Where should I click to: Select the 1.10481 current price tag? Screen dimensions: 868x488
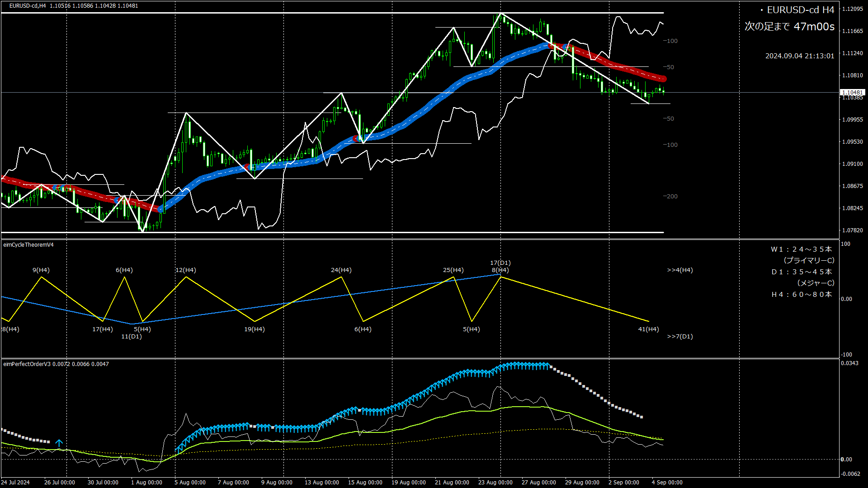point(852,92)
